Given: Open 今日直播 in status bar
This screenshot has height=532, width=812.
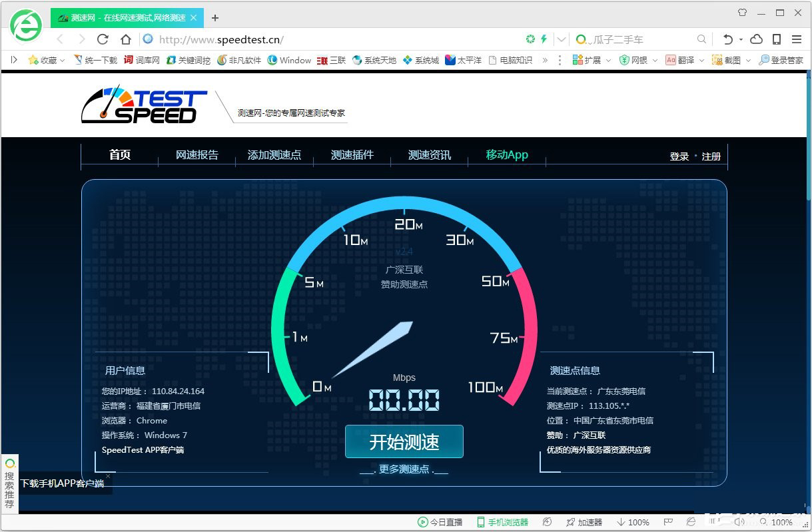Looking at the screenshot, I should [x=440, y=523].
